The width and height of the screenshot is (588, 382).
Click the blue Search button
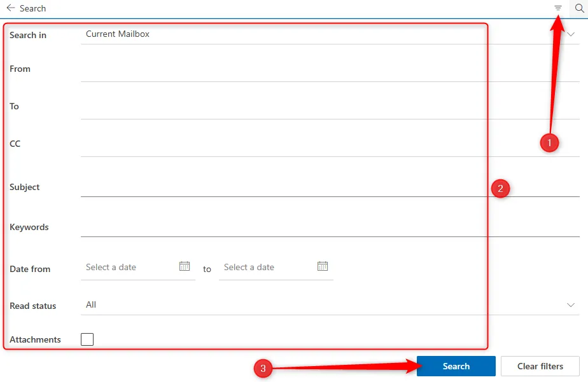(456, 366)
